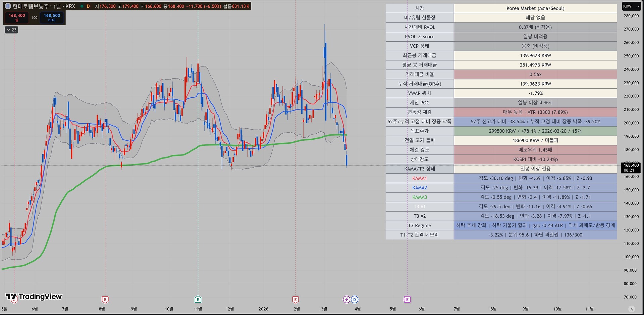The width and height of the screenshot is (644, 315).
Task: Select the 목표주가 row value cell
Action: point(535,131)
